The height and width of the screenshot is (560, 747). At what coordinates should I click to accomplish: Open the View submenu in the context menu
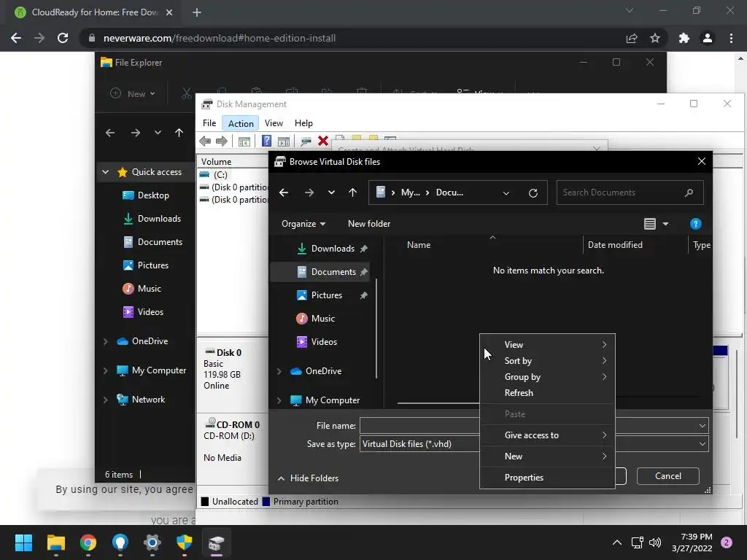pyautogui.click(x=547, y=345)
